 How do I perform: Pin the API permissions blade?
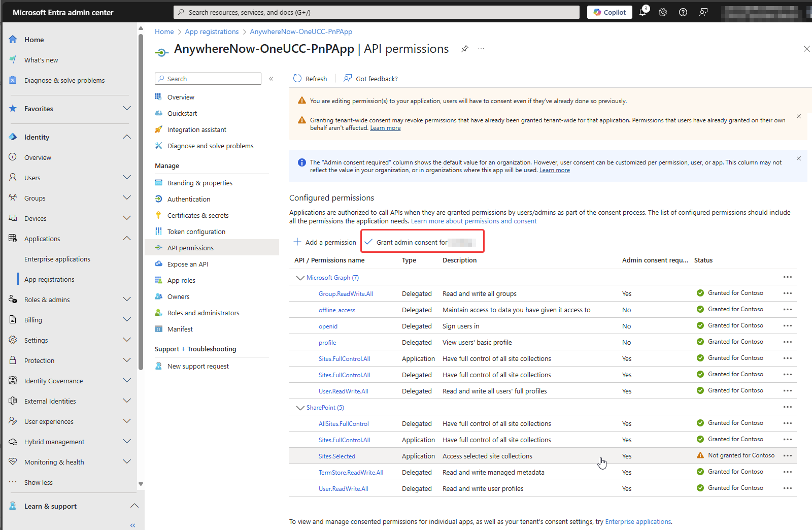tap(465, 49)
